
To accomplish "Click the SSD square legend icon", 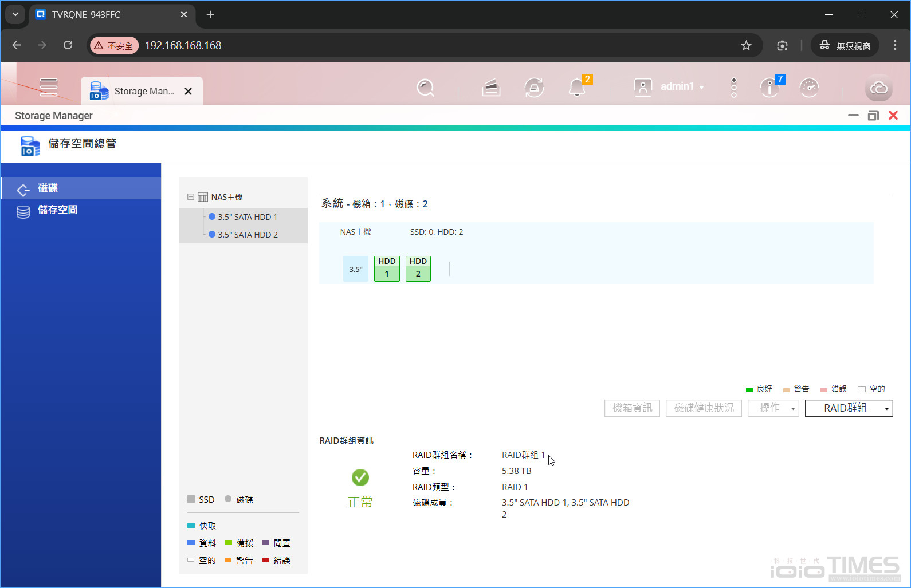I will pyautogui.click(x=191, y=499).
